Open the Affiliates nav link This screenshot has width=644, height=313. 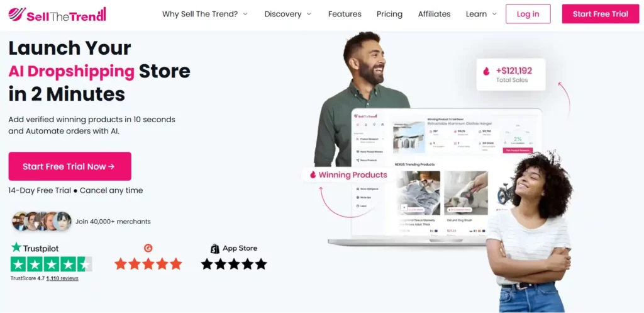coord(434,14)
